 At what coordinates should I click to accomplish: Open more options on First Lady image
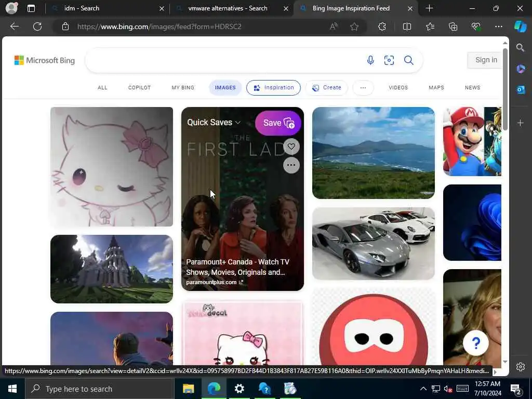291,165
